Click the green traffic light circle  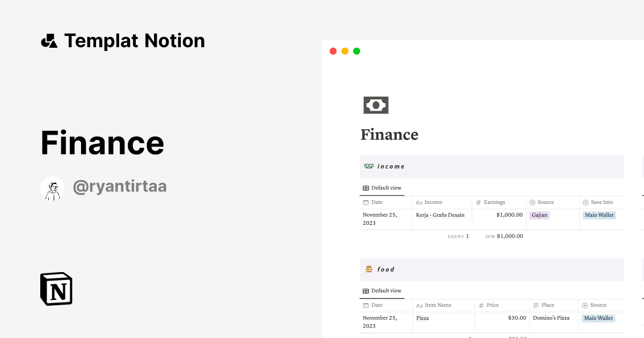point(356,51)
